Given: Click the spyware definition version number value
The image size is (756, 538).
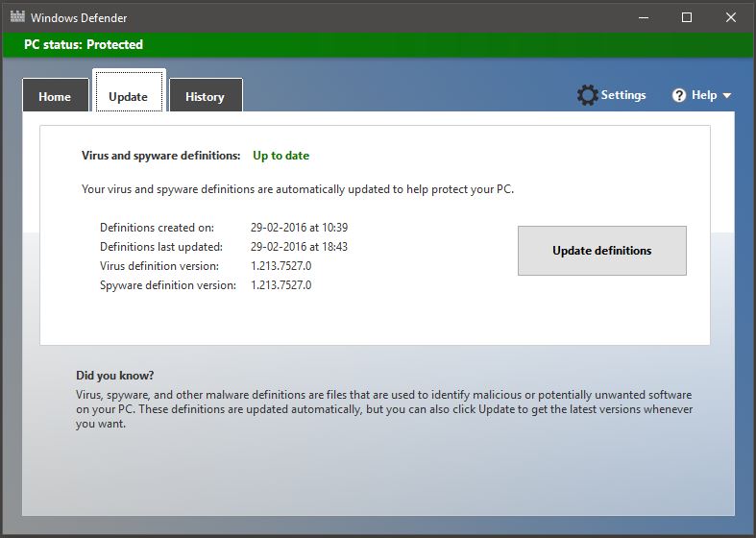Looking at the screenshot, I should click(281, 285).
